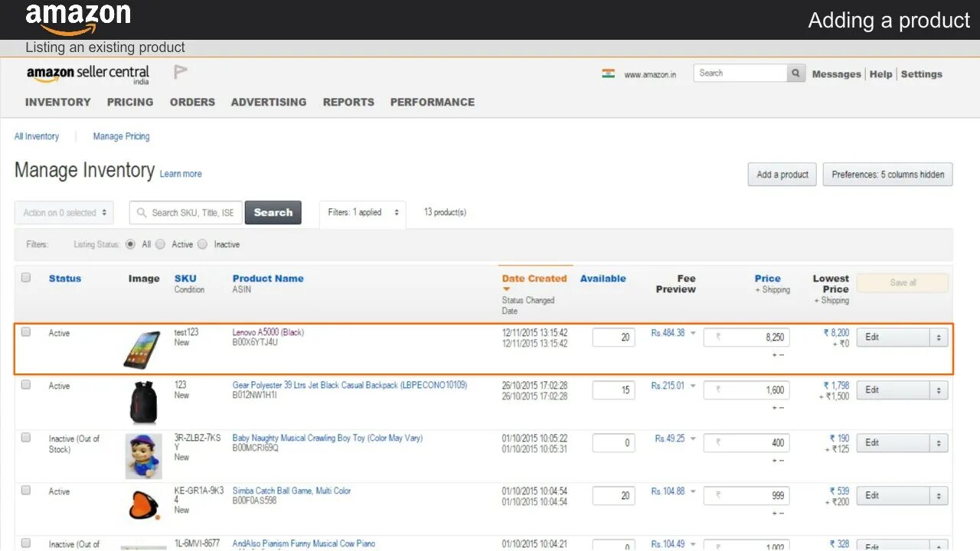Click the gray flag icon beside Seller Central logo
The width and height of the screenshot is (980, 551).
click(181, 72)
